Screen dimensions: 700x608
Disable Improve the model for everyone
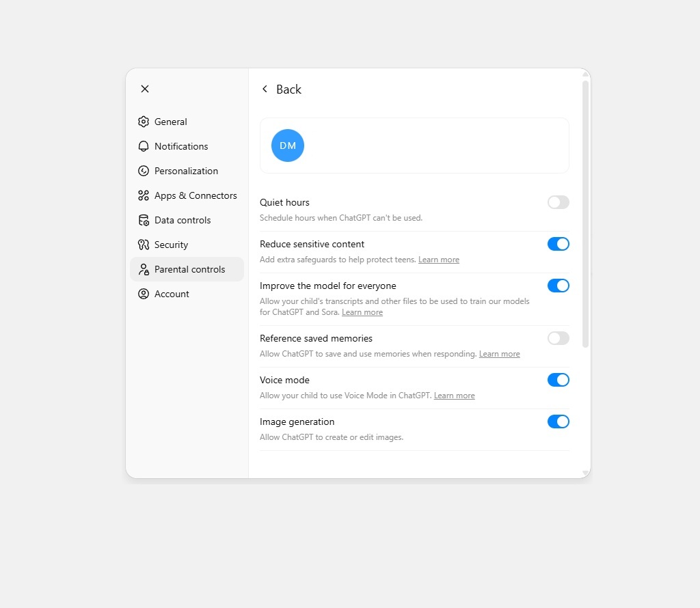558,286
